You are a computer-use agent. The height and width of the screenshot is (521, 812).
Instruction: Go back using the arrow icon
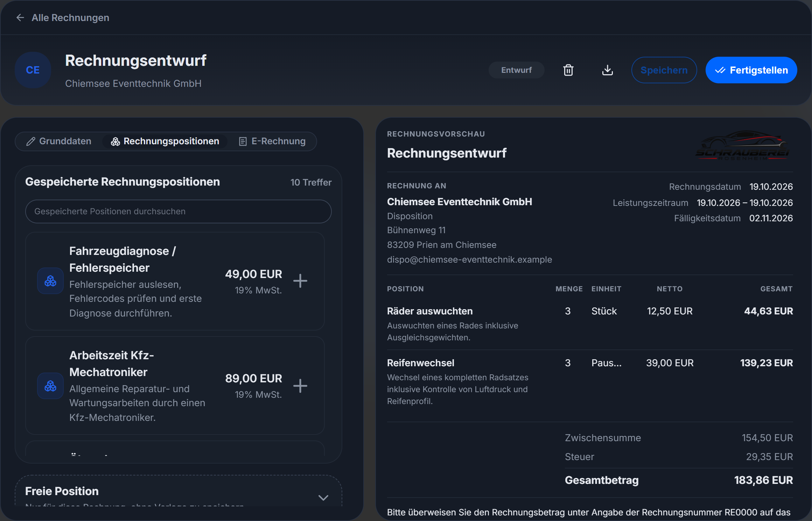[x=20, y=18]
